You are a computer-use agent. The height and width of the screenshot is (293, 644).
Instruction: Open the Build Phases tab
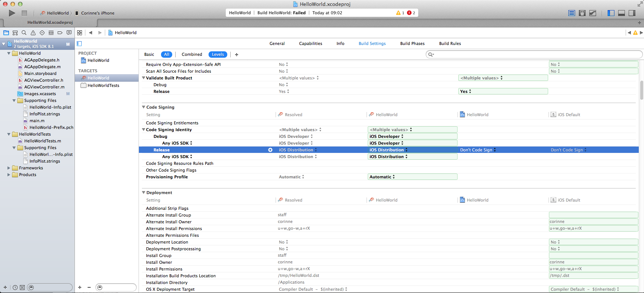point(412,43)
